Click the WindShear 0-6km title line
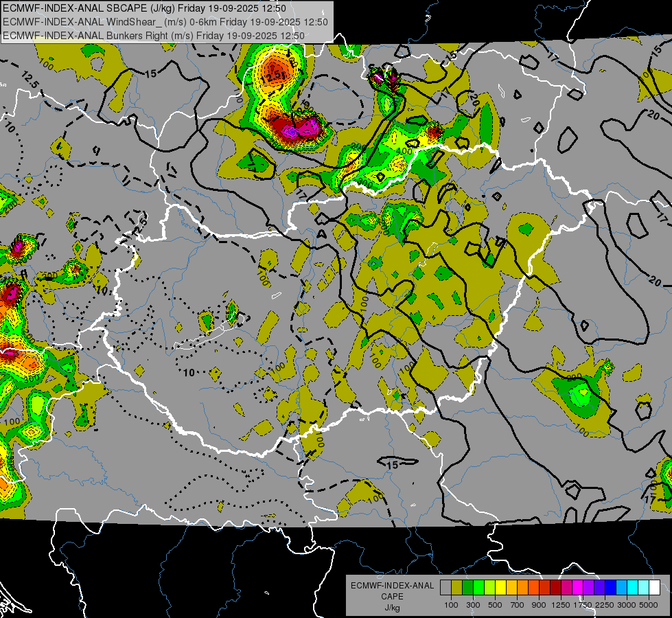Screen dimensions: 672x618 click(x=165, y=21)
